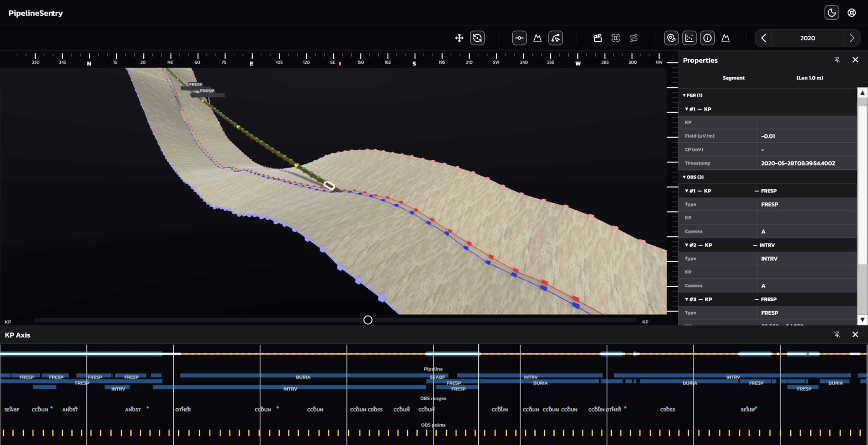
Task: Select the pan/move view tool
Action: (x=459, y=38)
